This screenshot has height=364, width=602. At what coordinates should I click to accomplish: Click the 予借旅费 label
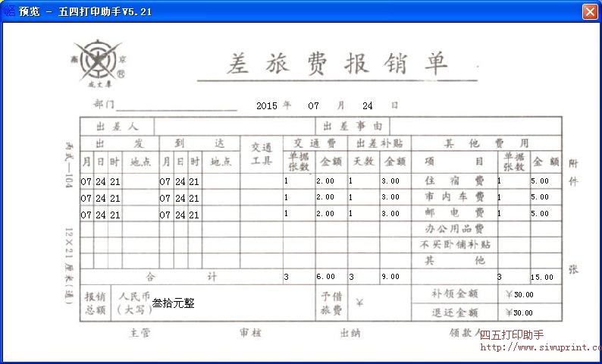coord(331,303)
